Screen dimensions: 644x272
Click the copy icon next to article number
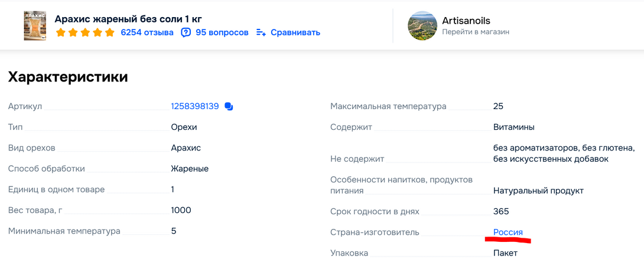point(229,107)
